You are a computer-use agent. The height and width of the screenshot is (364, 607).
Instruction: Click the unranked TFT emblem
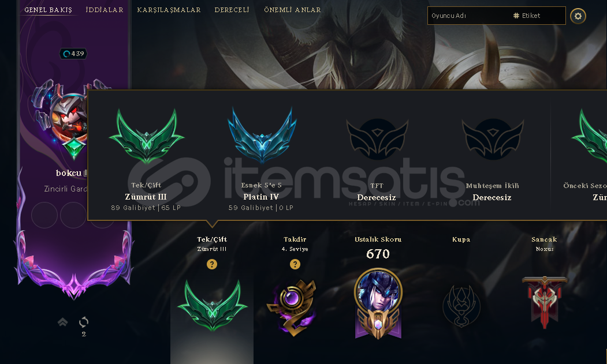pyautogui.click(x=377, y=139)
